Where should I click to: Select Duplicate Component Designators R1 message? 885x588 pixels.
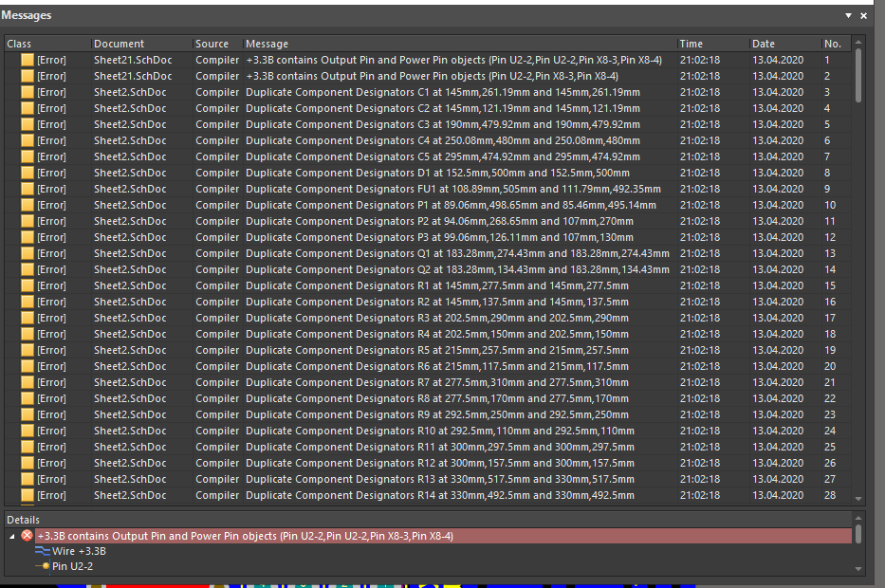[x=429, y=285]
